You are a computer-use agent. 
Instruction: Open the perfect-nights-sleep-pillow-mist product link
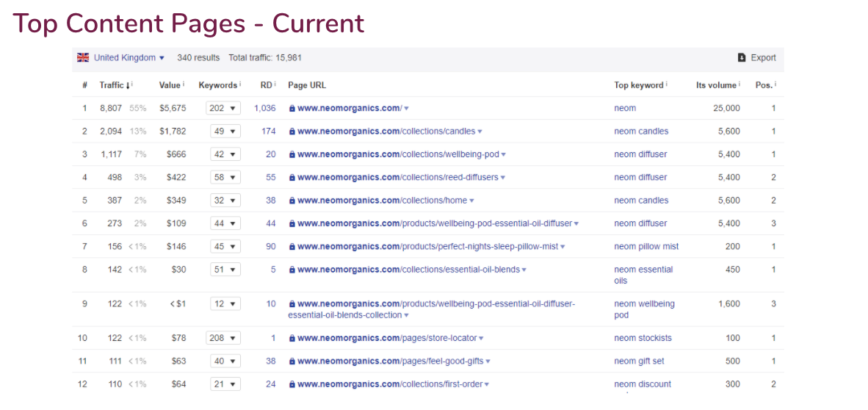point(428,247)
